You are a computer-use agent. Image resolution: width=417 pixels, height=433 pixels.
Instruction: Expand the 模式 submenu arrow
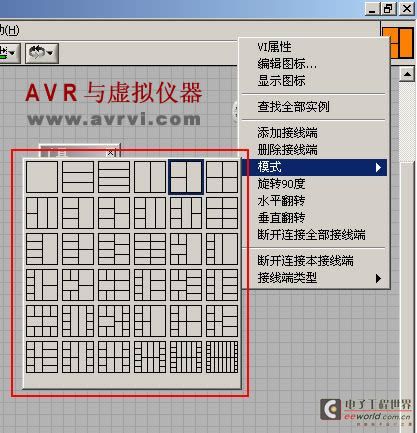point(378,167)
